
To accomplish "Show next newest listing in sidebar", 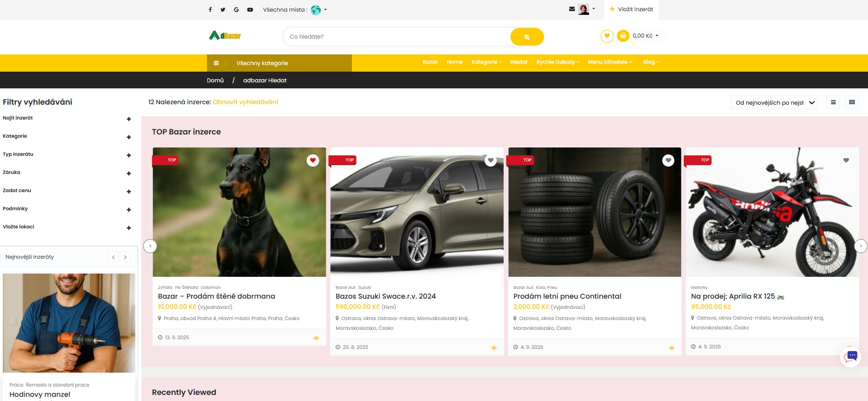I will point(125,257).
